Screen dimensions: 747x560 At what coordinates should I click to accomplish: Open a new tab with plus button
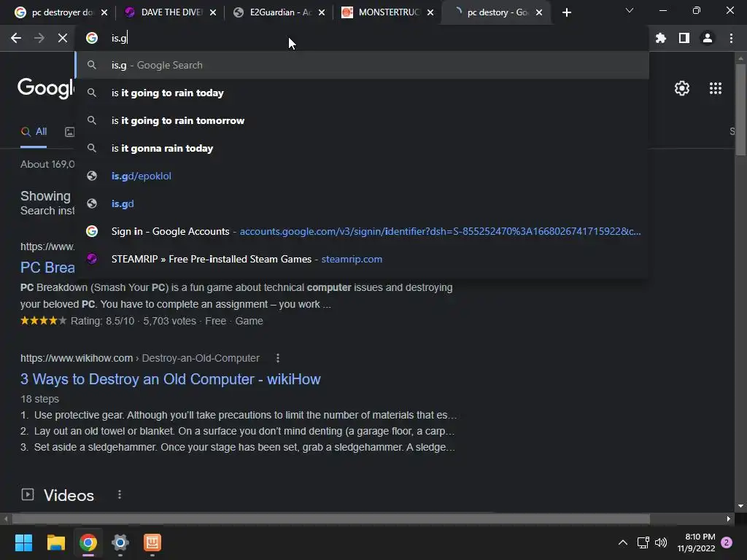(x=566, y=12)
